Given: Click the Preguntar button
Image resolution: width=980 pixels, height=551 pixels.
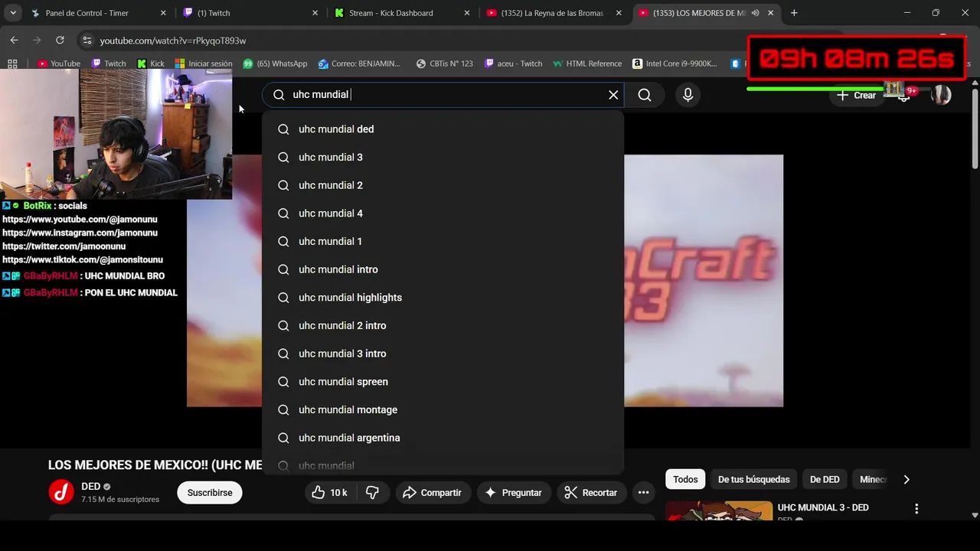Looking at the screenshot, I should [513, 493].
